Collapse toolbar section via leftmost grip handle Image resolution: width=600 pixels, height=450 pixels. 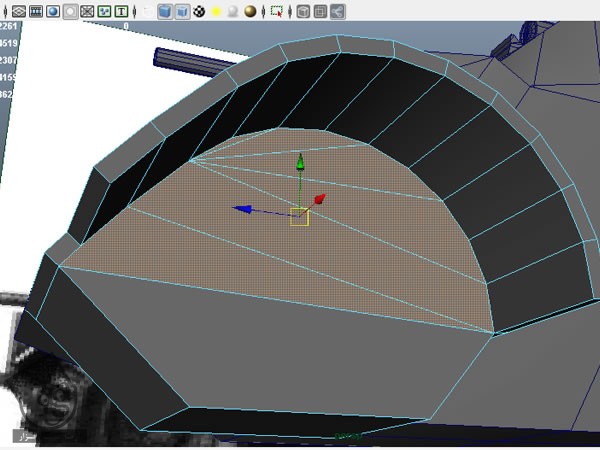point(4,11)
